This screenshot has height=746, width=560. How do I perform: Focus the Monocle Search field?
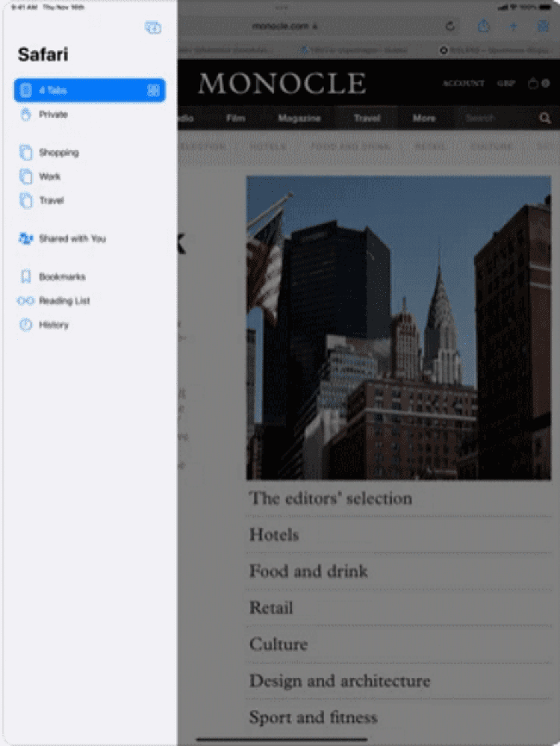[495, 118]
